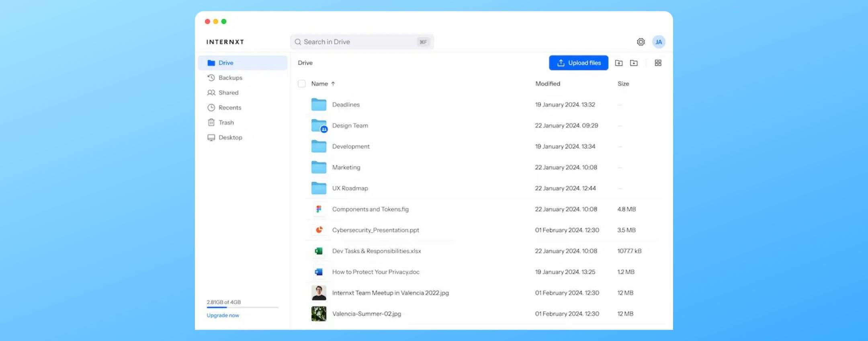
Task: Sort the list by Size column
Action: click(x=623, y=84)
